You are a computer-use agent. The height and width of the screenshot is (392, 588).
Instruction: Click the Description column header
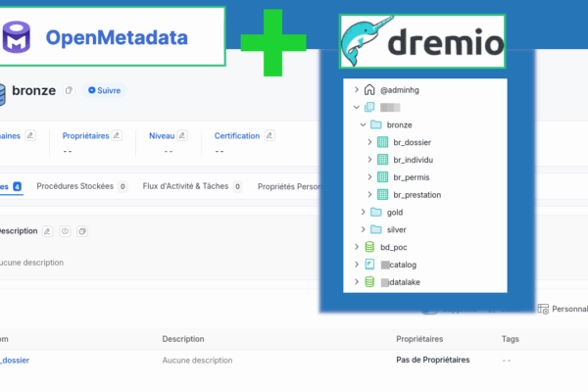(183, 339)
